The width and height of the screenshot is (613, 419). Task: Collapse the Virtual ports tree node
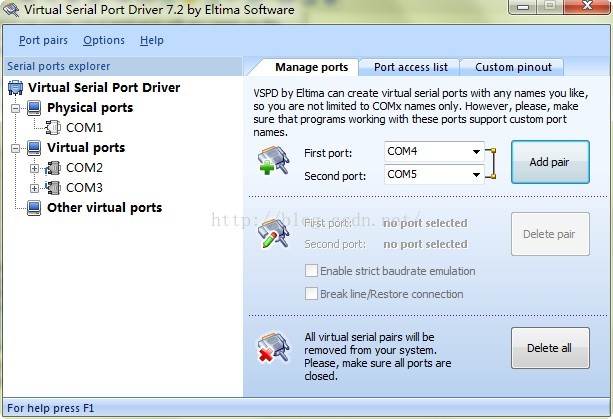[x=15, y=148]
